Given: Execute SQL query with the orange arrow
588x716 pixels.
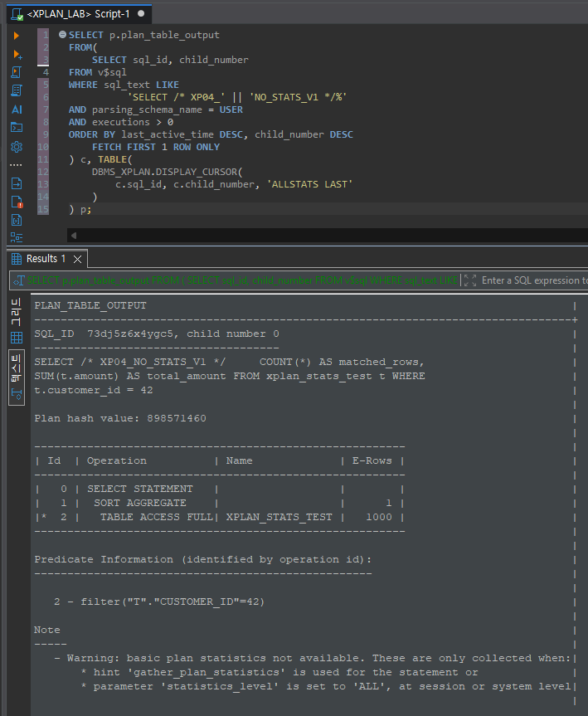Looking at the screenshot, I should pyautogui.click(x=17, y=36).
